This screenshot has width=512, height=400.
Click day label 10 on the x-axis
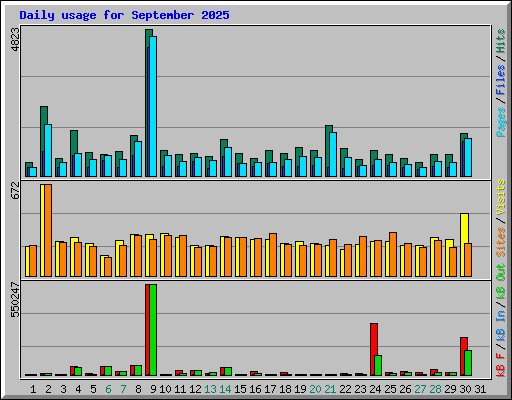[165, 389]
